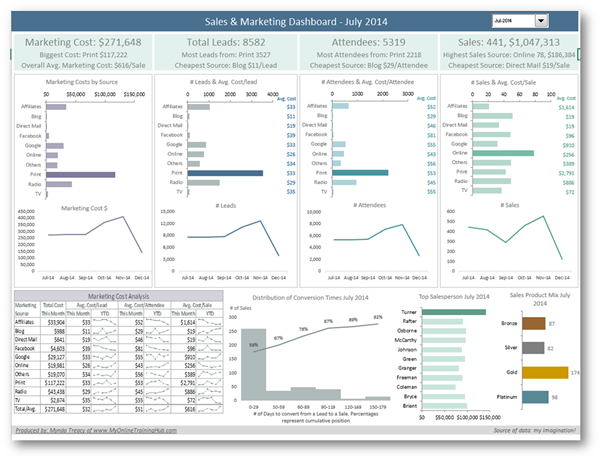Image resolution: width=601 pixels, height=461 pixels.
Task: Click the Jul-2014 month selection field
Action: [x=514, y=21]
